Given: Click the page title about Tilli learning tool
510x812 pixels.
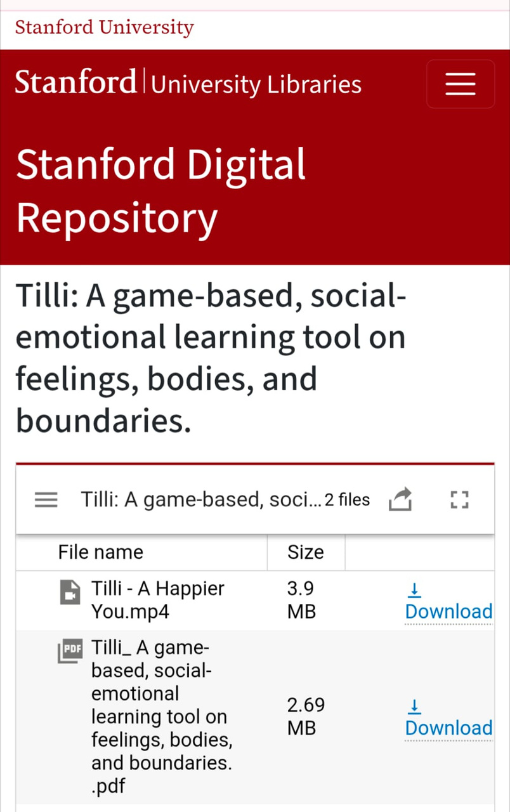Looking at the screenshot, I should point(211,358).
